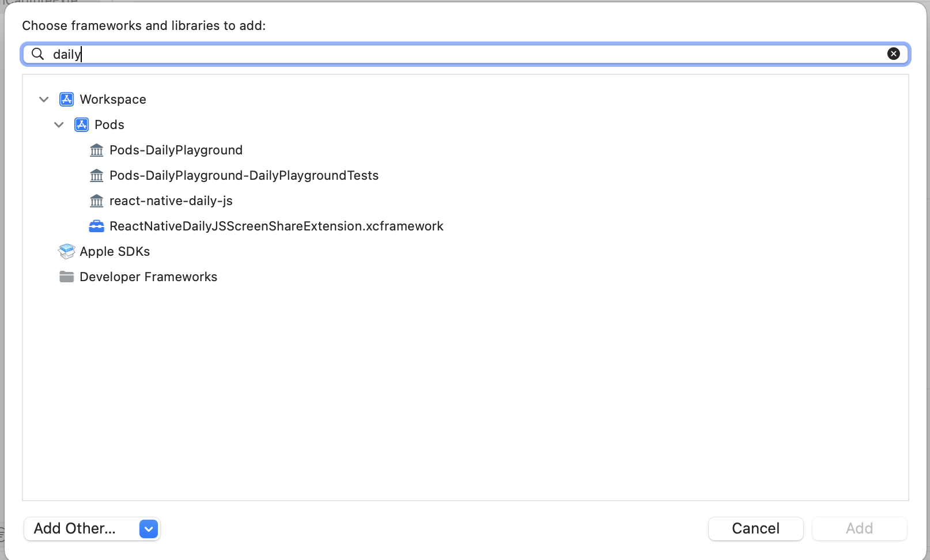930x560 pixels.
Task: Click the Apple SDKs icon
Action: tap(67, 251)
